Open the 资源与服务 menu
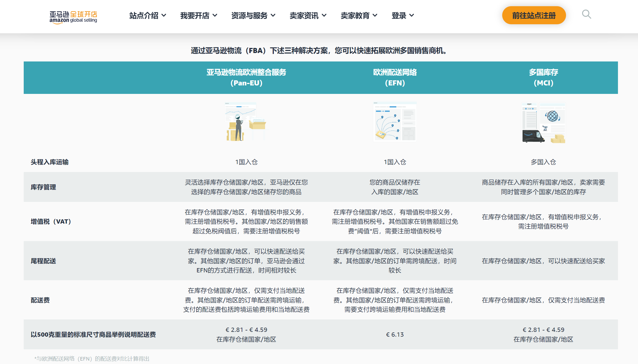Viewport: 638px width, 364px height. (253, 16)
